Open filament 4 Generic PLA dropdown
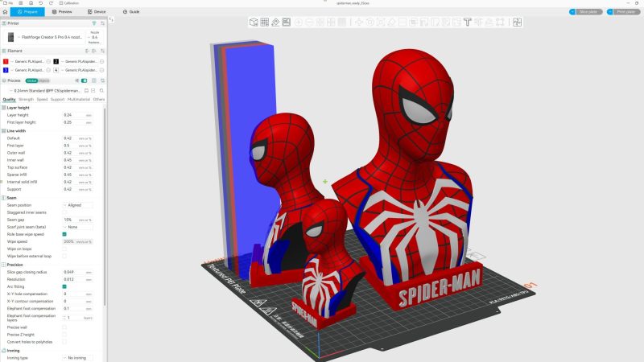Screen dimensions: 644x362 79,70
